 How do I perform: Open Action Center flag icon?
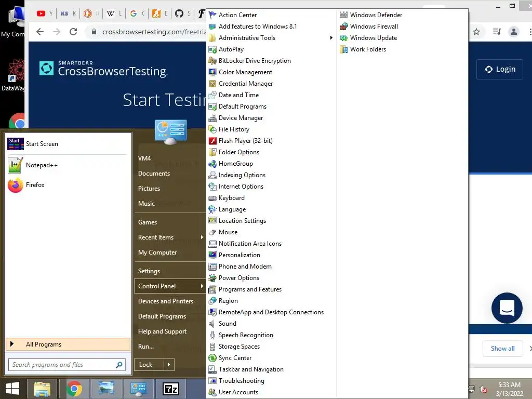pos(212,15)
